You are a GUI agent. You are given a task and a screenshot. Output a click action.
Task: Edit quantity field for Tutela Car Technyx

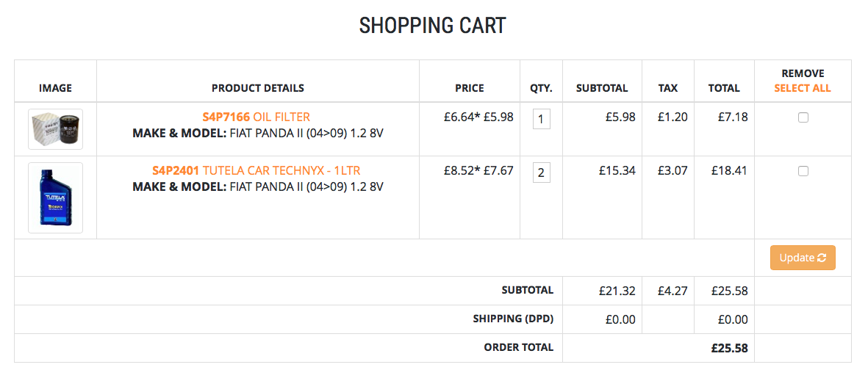pyautogui.click(x=542, y=173)
